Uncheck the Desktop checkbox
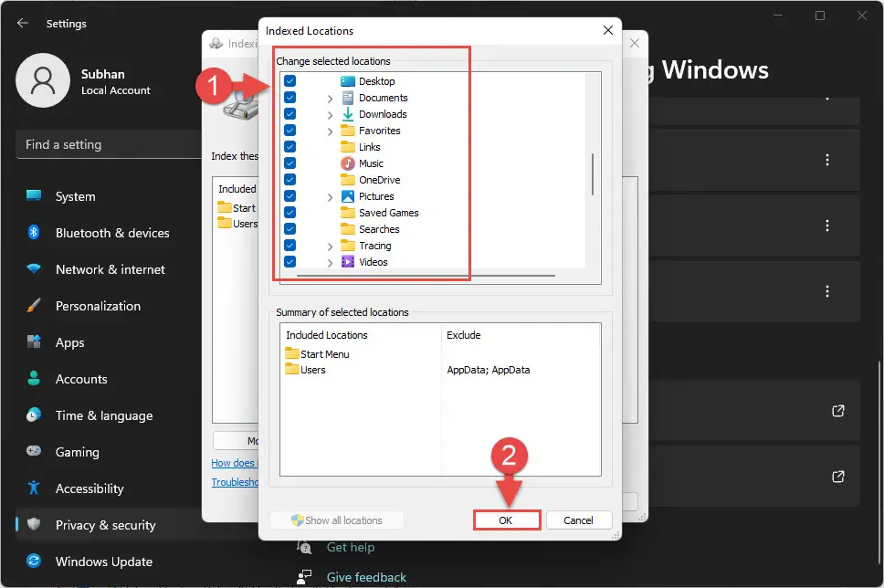Viewport: 884px width, 588px height. 289,80
